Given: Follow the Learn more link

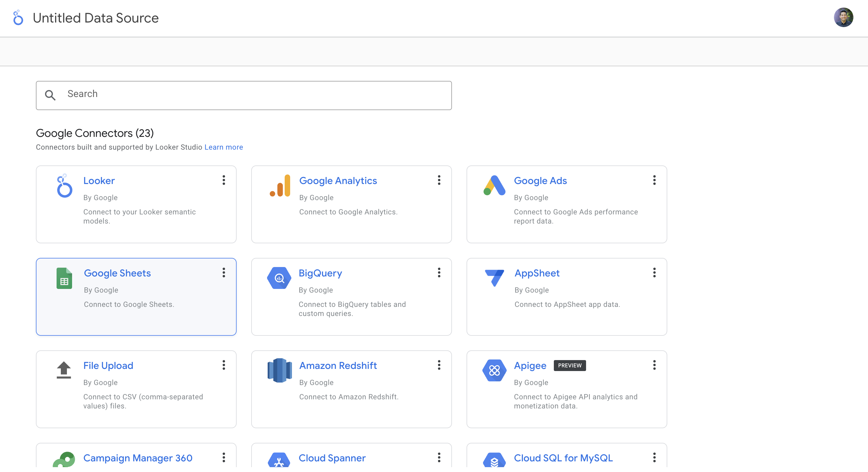Looking at the screenshot, I should pyautogui.click(x=224, y=147).
